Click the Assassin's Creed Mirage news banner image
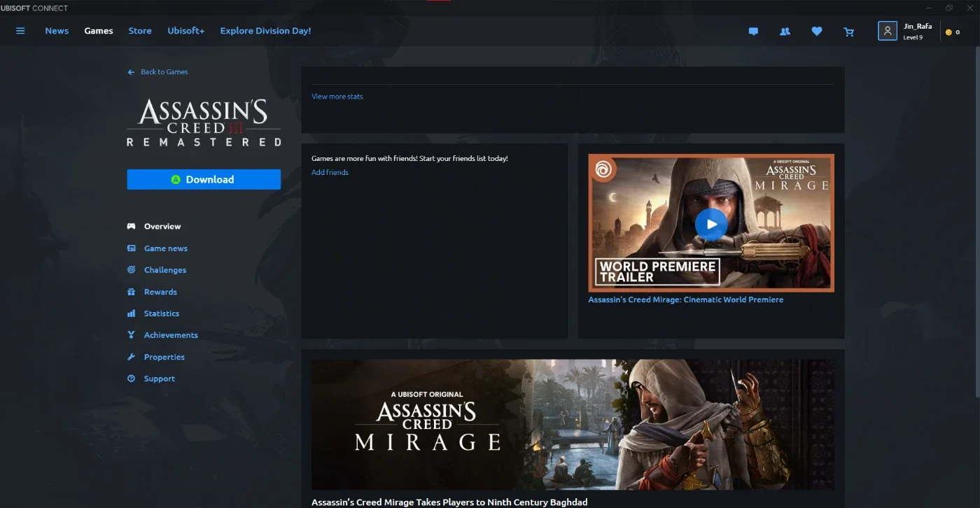This screenshot has height=508, width=980. 573,425
